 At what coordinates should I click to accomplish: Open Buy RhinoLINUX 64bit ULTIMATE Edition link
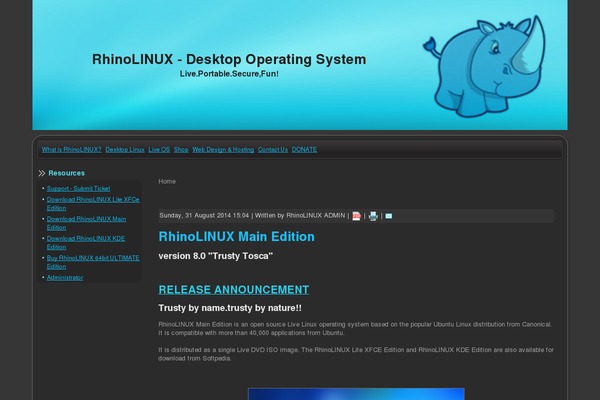[x=93, y=262]
